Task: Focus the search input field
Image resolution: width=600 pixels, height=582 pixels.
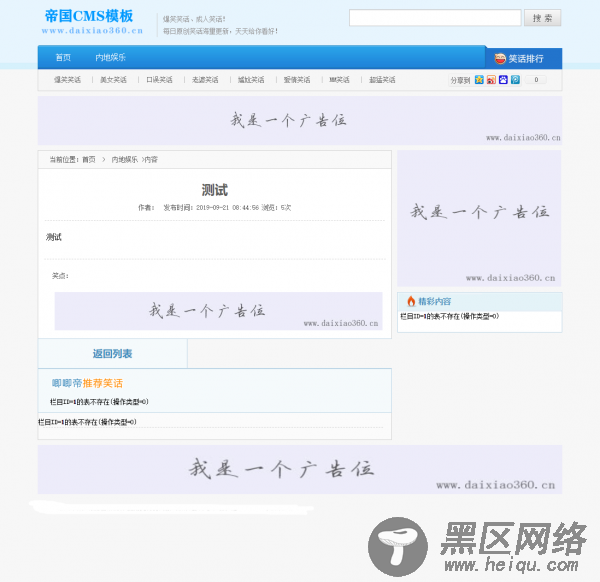Action: point(435,18)
